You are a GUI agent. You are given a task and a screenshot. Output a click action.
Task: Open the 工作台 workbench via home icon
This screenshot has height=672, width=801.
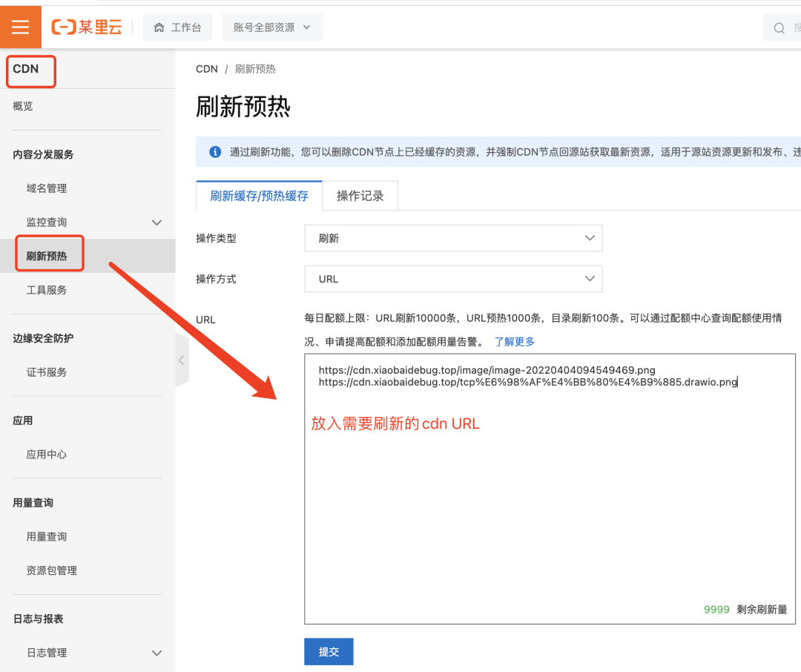177,27
